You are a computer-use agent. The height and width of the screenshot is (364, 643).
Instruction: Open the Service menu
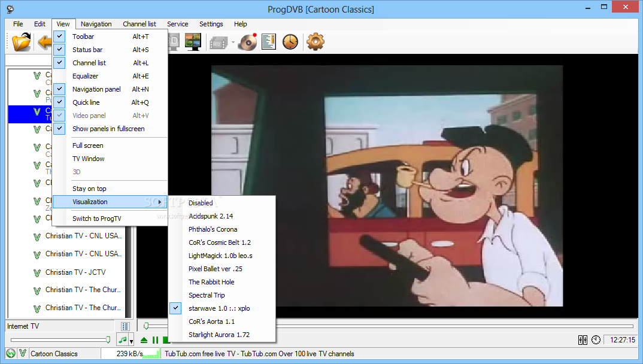click(x=178, y=24)
